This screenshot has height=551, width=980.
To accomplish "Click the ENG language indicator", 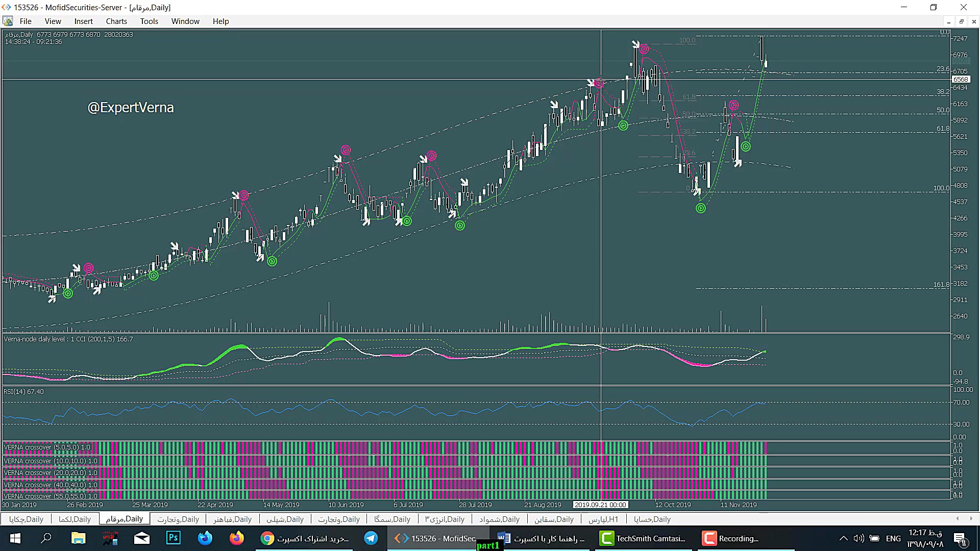I will pos(893,538).
